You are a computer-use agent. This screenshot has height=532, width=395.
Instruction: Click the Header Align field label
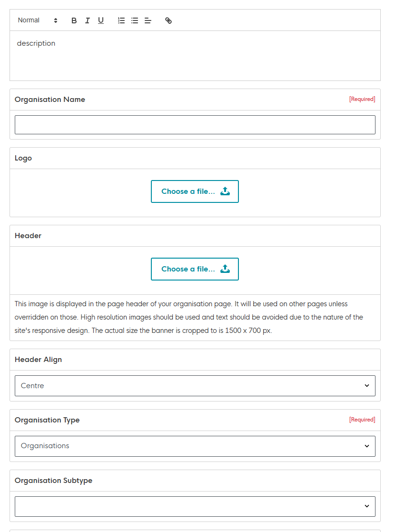[39, 360]
